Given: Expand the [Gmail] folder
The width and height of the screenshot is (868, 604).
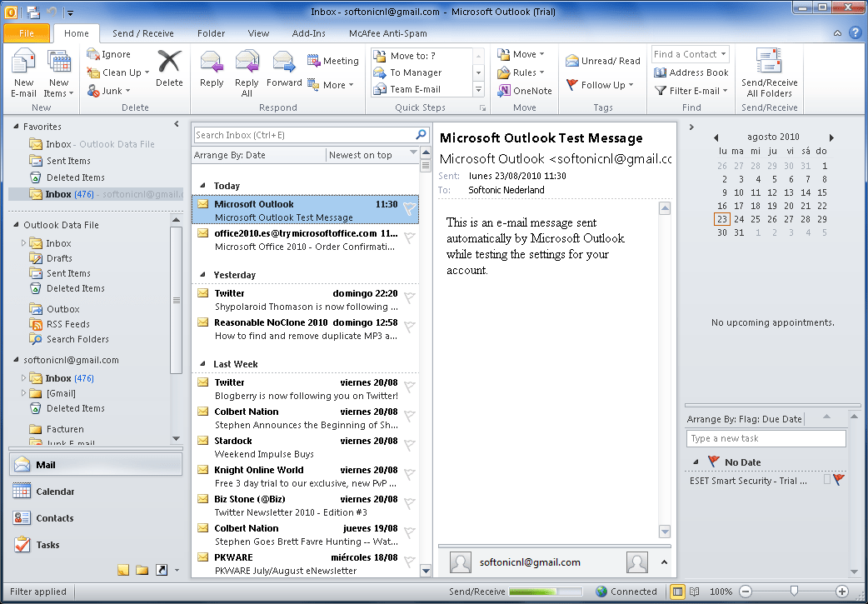Looking at the screenshot, I should (x=23, y=393).
